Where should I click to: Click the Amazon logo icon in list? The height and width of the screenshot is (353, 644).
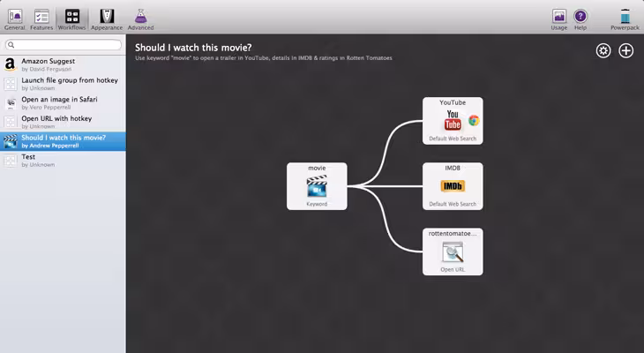coord(11,64)
